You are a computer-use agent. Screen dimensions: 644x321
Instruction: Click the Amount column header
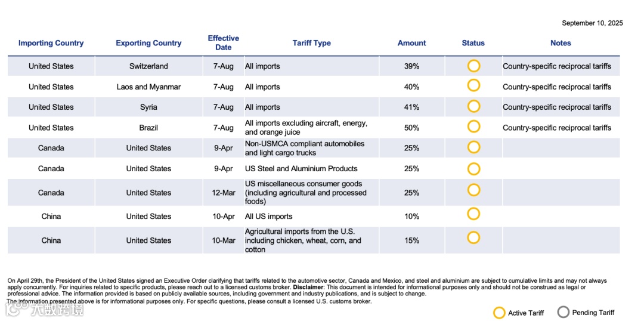pos(411,43)
